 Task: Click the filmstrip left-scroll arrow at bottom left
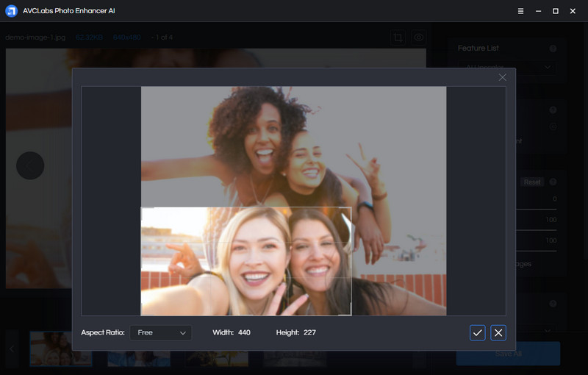12,349
